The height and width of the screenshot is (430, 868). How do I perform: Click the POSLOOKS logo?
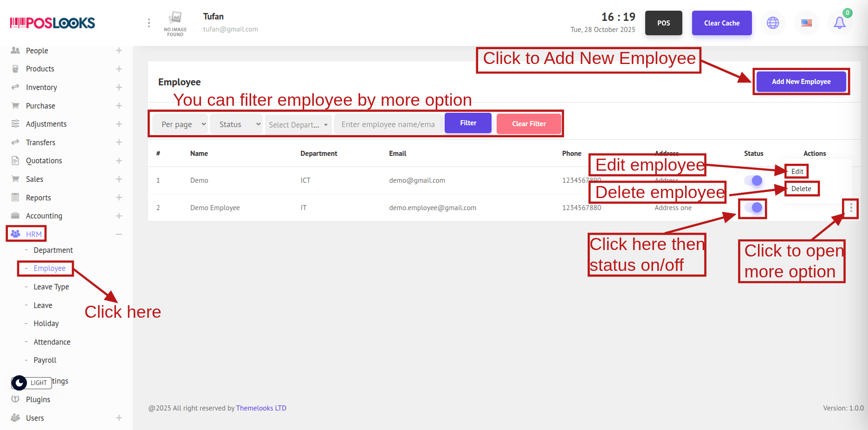(52, 23)
